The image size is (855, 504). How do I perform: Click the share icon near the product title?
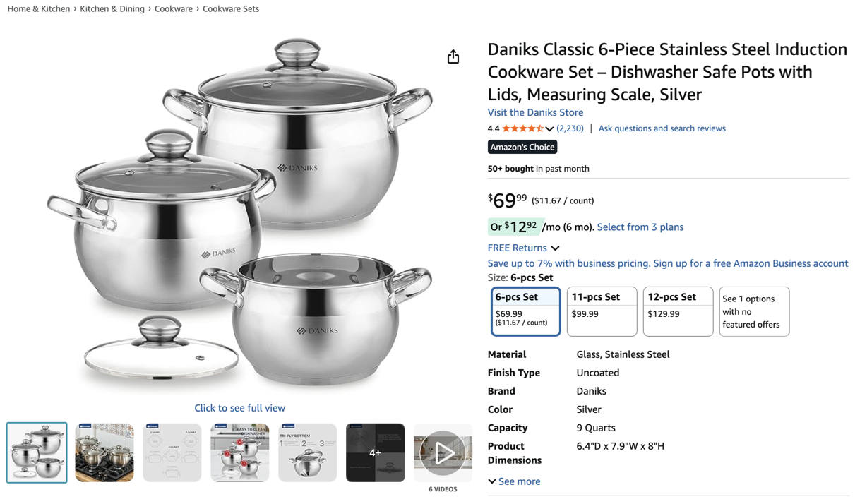point(453,56)
